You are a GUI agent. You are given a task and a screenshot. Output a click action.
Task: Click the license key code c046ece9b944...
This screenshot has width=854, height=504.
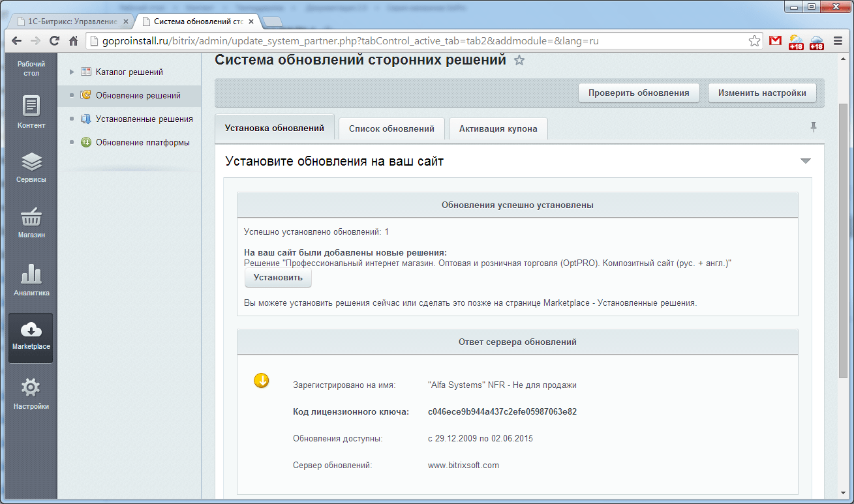pyautogui.click(x=502, y=411)
